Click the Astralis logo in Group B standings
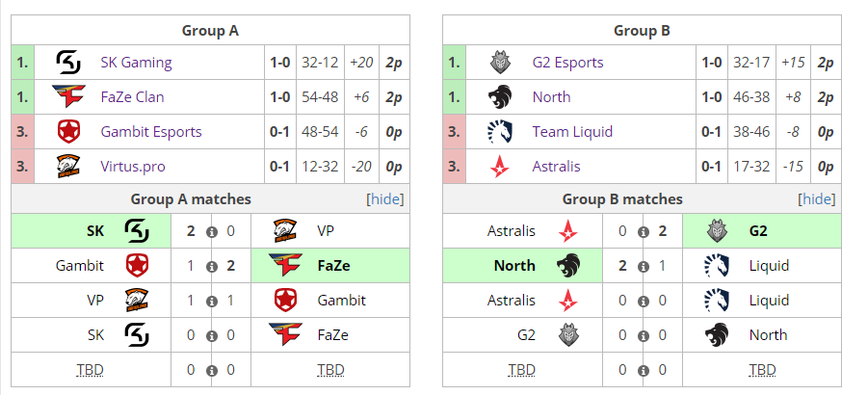868x395 pixels. click(x=500, y=166)
